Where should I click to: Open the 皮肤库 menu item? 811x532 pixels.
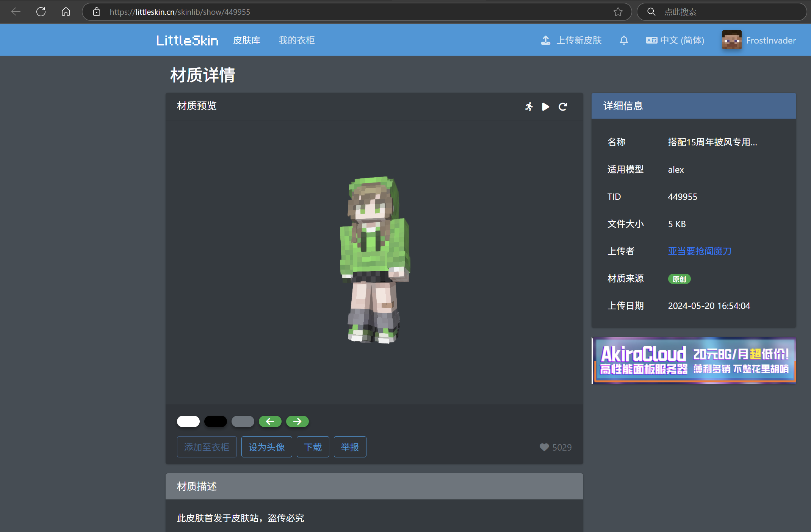(x=247, y=40)
